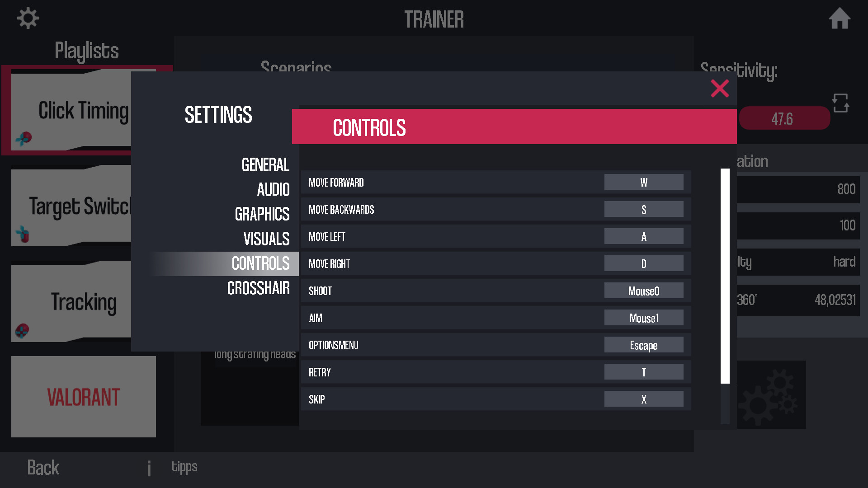Change the SHOOT keybind button

click(644, 291)
